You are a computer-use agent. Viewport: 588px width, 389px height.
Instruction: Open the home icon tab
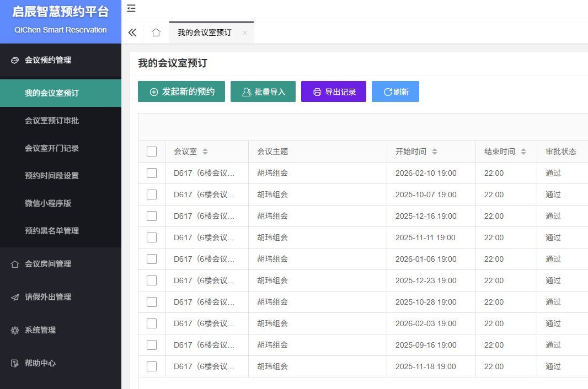tap(156, 33)
